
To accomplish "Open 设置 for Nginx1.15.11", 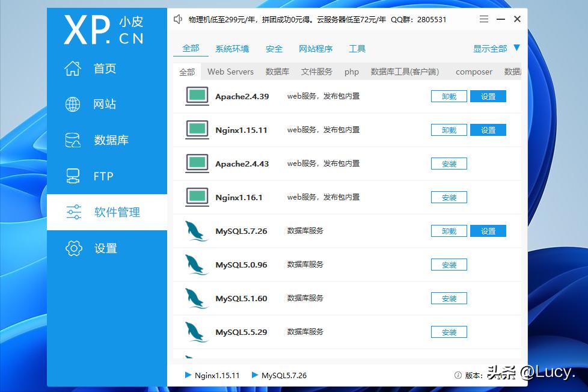I will point(488,130).
